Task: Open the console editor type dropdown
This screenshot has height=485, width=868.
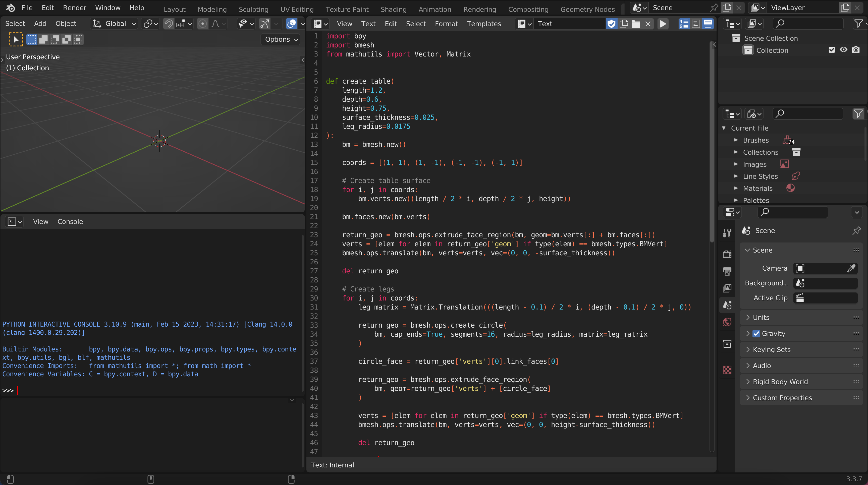Action: (x=15, y=222)
